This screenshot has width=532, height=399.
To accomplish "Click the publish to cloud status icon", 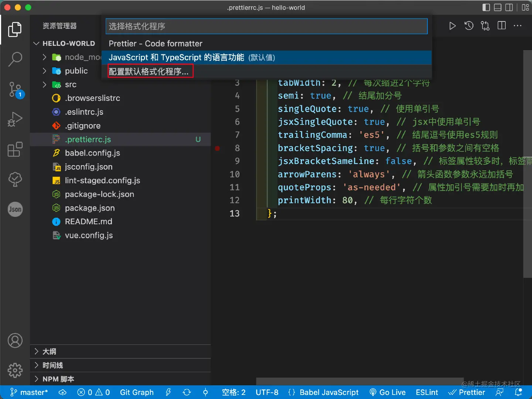I will 62,392.
